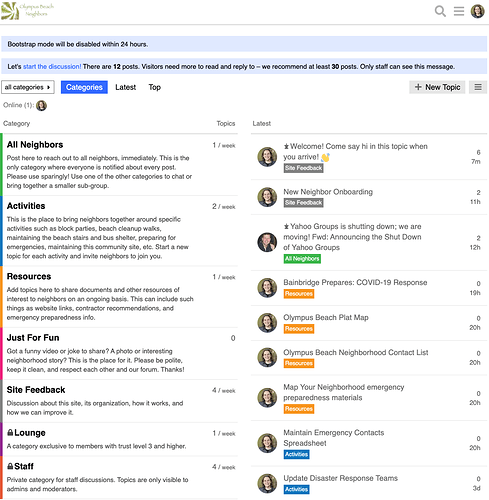Click the '3d' time on Disaster Response topic
The height and width of the screenshot is (500, 489).
pos(477,488)
